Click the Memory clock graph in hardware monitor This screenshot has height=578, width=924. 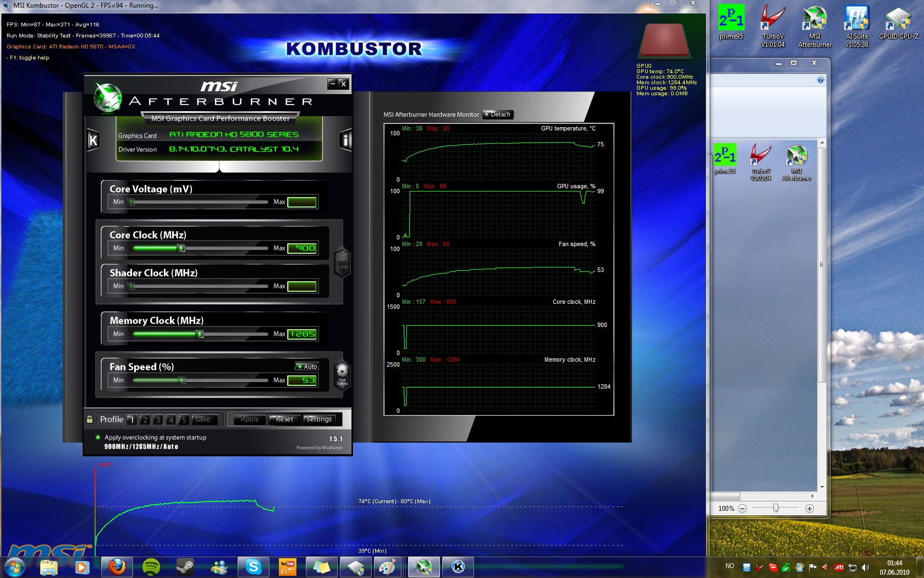(498, 388)
